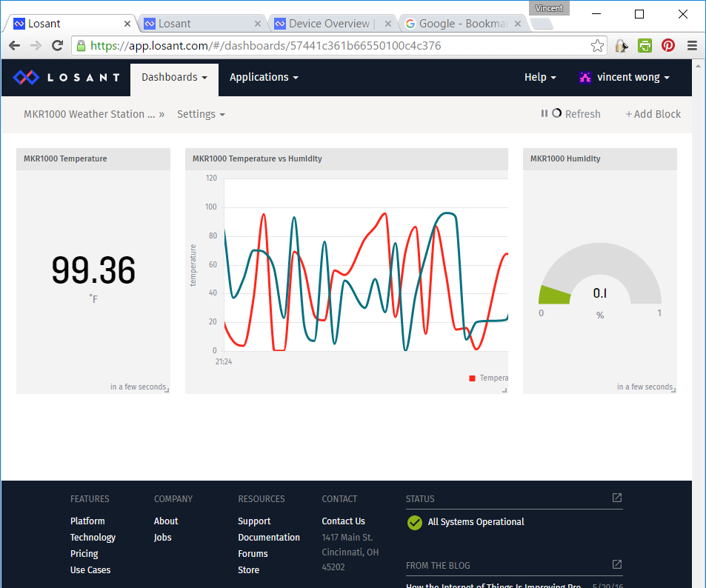Switch to the Google Bookmarks tab
This screenshot has height=588, width=706.
(462, 24)
